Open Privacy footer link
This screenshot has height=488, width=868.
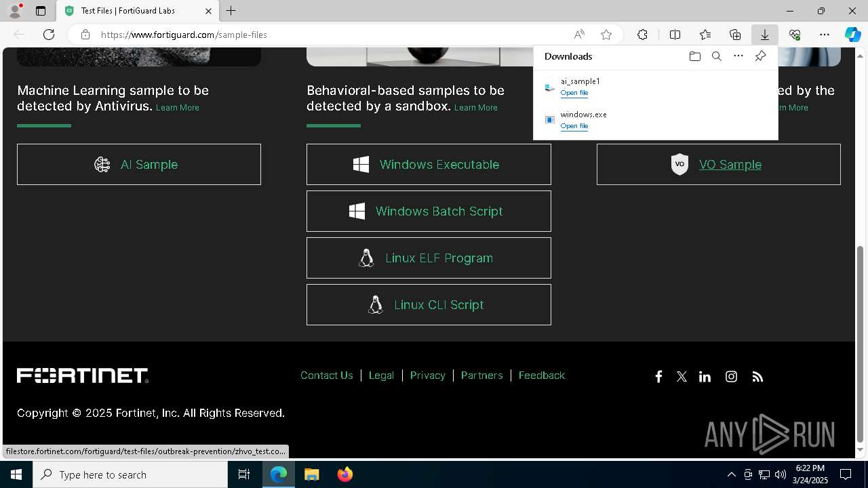tap(428, 375)
